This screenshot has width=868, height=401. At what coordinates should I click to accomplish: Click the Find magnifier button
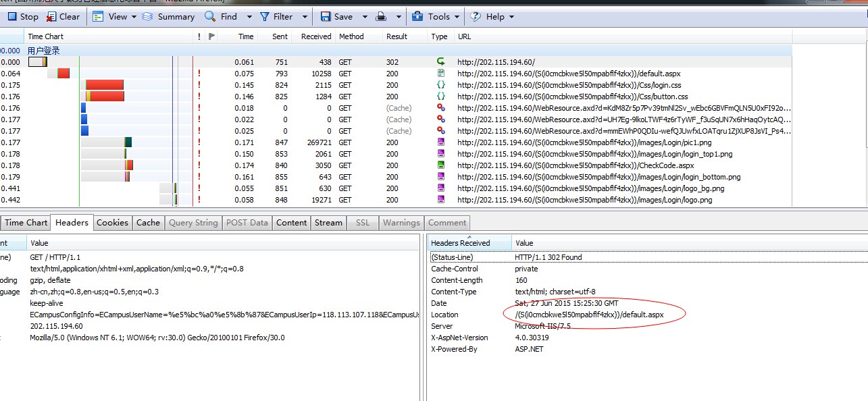[x=221, y=17]
